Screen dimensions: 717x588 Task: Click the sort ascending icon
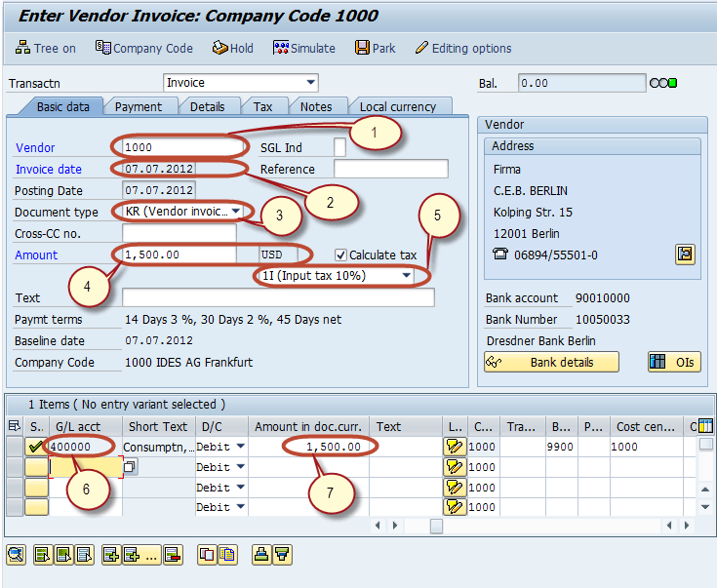(x=260, y=555)
